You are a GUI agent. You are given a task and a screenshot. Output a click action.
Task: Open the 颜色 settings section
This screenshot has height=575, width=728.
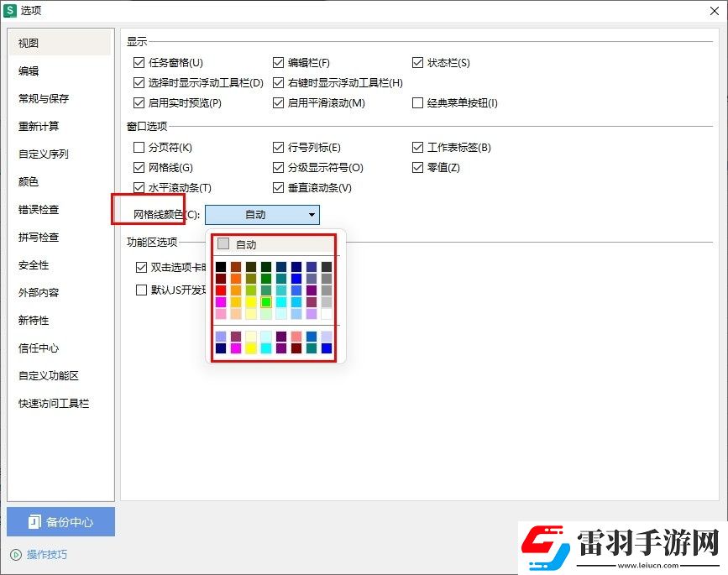tap(29, 181)
